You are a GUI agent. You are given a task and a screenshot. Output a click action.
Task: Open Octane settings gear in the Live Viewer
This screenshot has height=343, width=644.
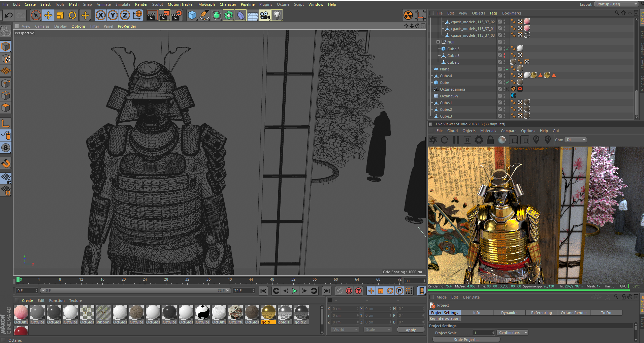479,140
